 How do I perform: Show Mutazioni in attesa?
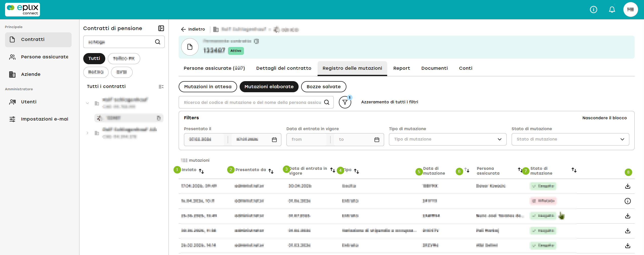pyautogui.click(x=208, y=87)
